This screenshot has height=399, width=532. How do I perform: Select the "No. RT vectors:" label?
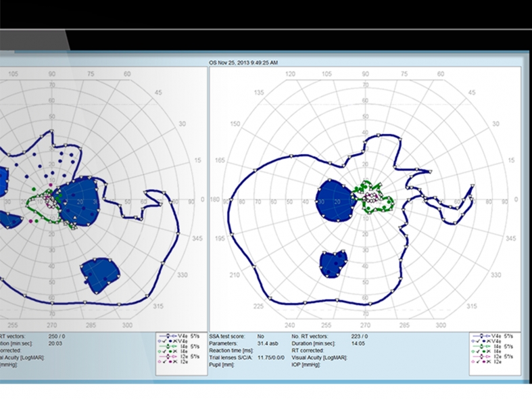pos(310,336)
